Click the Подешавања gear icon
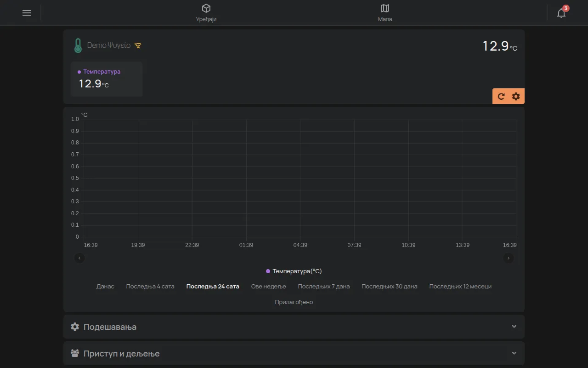 [75, 327]
